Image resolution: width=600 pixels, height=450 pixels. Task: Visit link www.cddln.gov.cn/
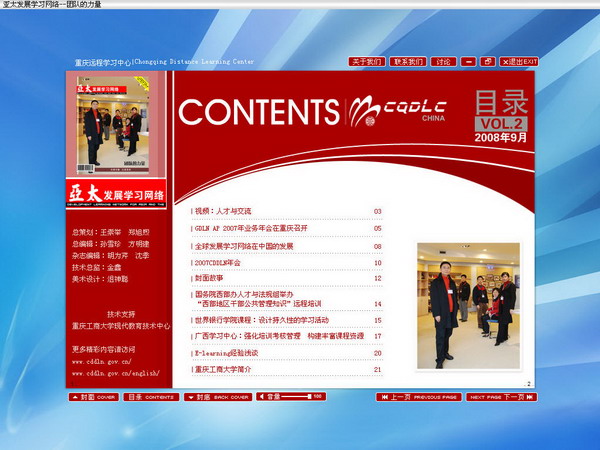tap(102, 362)
